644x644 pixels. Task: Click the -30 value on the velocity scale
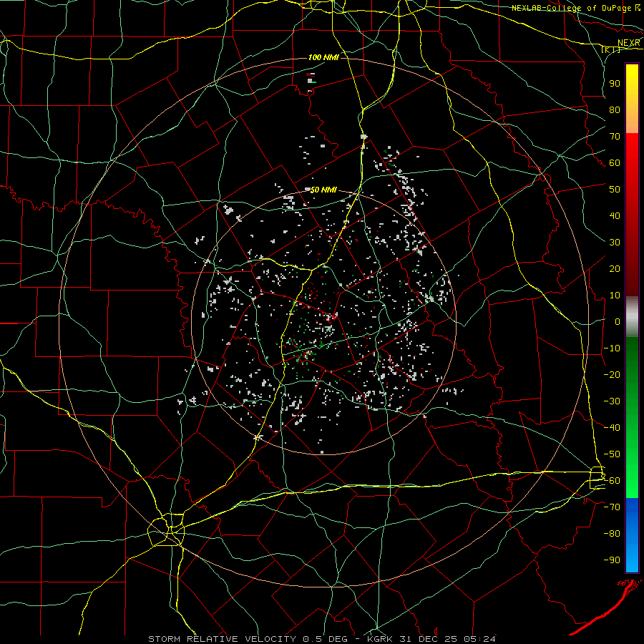click(x=612, y=401)
